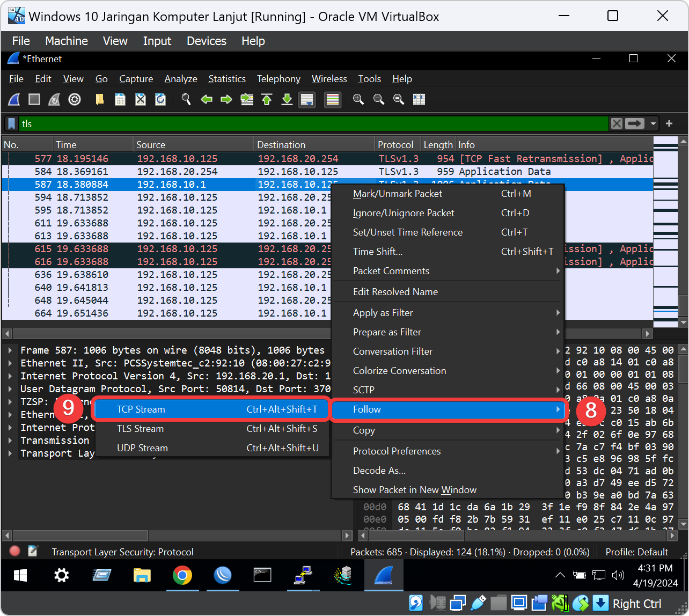
Task: Open the VirtualBox Devices menu
Action: (x=207, y=41)
